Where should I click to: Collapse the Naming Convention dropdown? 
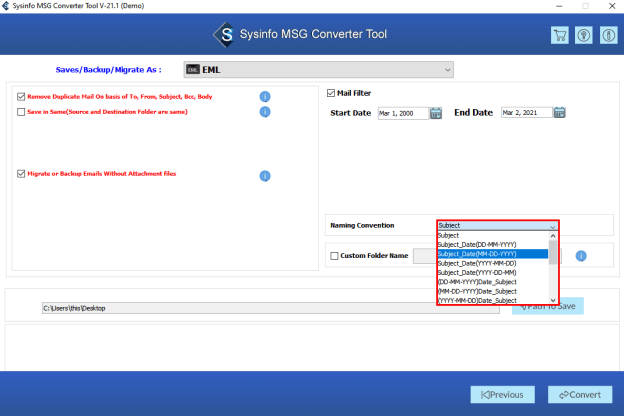pyautogui.click(x=553, y=226)
